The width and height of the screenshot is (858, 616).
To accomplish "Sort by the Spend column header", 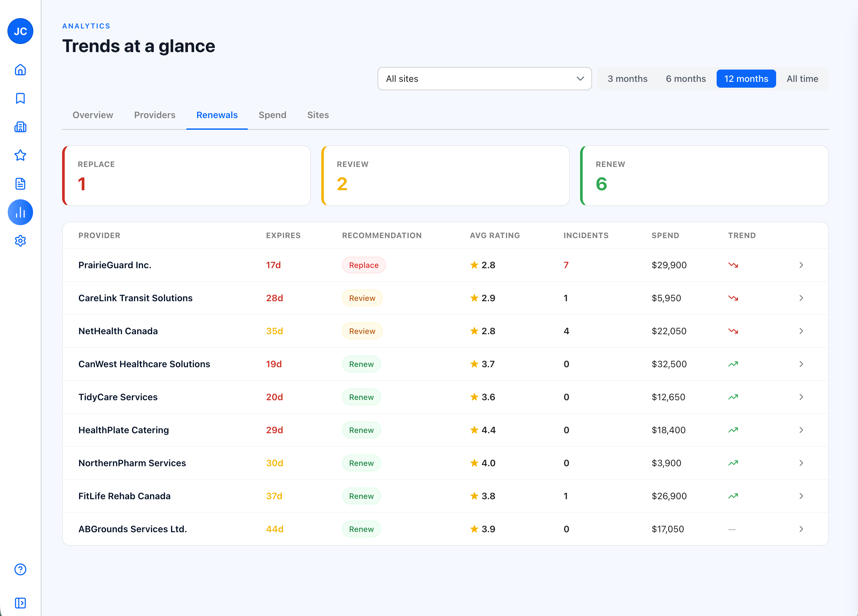I will [665, 235].
